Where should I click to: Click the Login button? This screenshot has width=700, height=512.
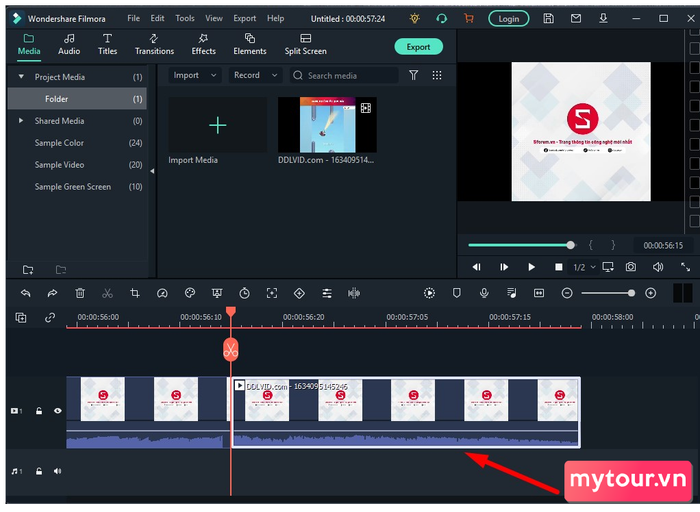point(508,19)
